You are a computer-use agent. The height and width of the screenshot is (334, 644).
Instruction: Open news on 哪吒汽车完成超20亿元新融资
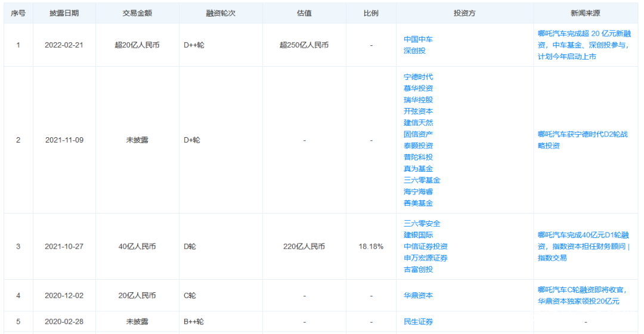[584, 45]
